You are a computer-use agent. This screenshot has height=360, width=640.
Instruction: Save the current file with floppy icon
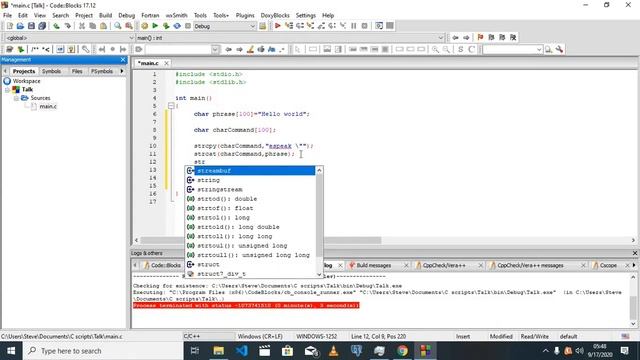(31, 26)
